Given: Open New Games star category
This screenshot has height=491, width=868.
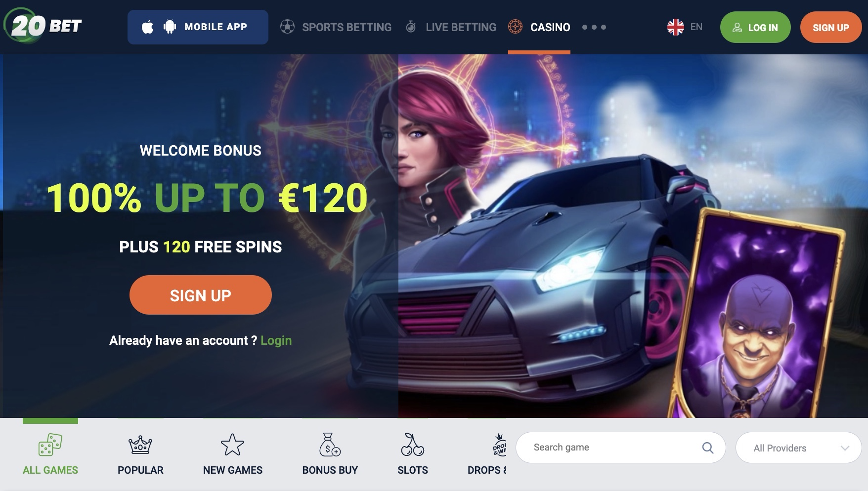Looking at the screenshot, I should (x=233, y=454).
